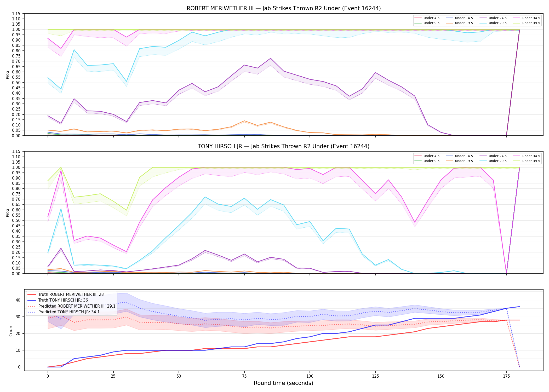The height and width of the screenshot is (392, 549).
Task: Click 'Truth ROBERT MERIWETHER III: 28' legend entry
Action: 66,295
